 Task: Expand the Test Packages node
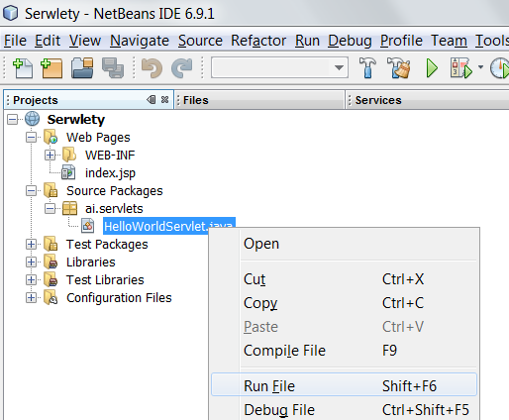point(31,245)
